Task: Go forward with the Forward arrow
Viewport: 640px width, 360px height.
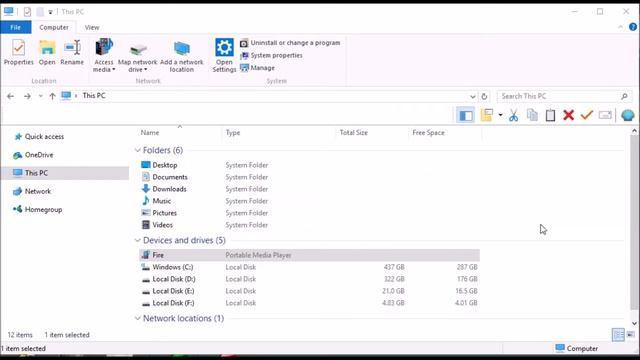Action: click(x=27, y=96)
